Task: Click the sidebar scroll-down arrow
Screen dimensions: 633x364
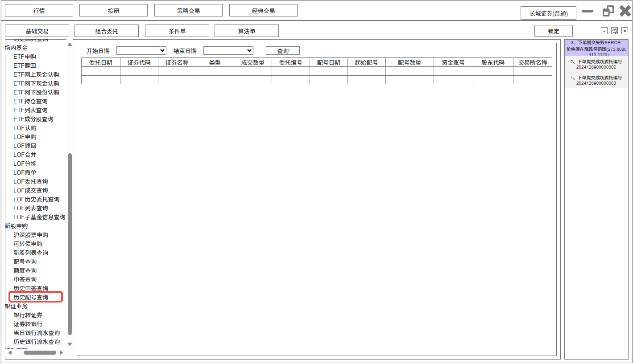Action: click(x=70, y=344)
